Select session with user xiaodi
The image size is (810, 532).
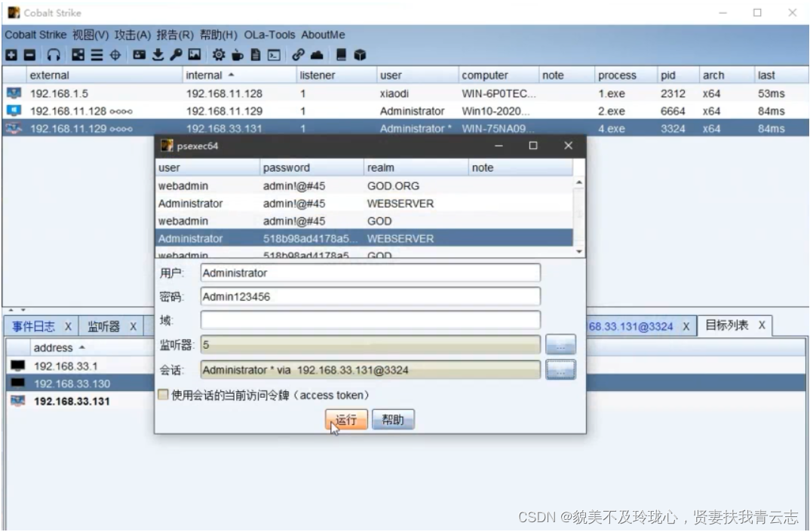click(406, 93)
